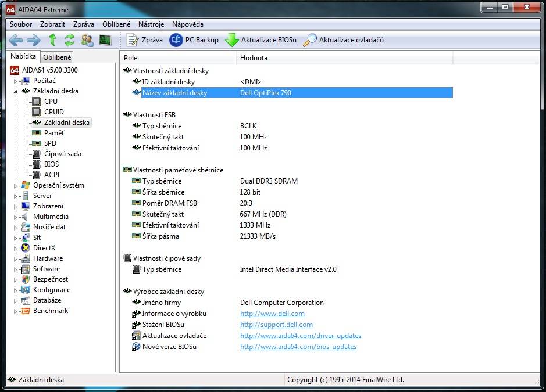Select the AIDA64 v5.00.3300 root node
The height and width of the screenshot is (392, 546).
click(x=50, y=70)
